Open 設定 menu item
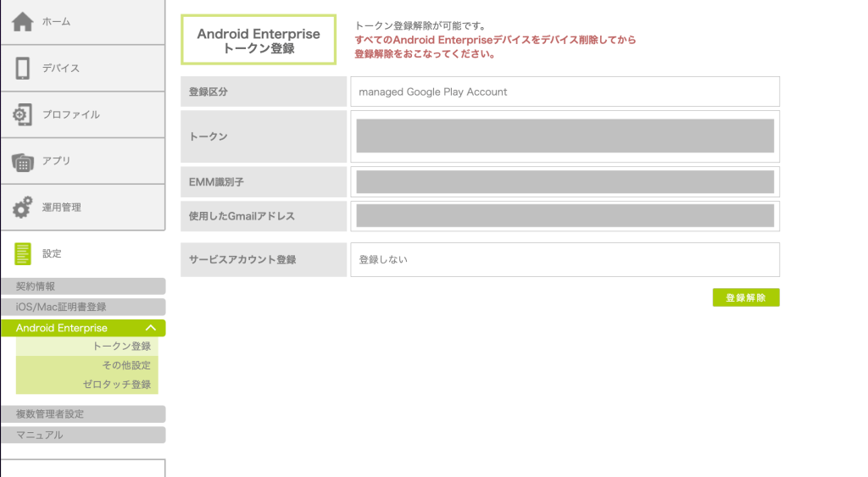 click(x=83, y=253)
